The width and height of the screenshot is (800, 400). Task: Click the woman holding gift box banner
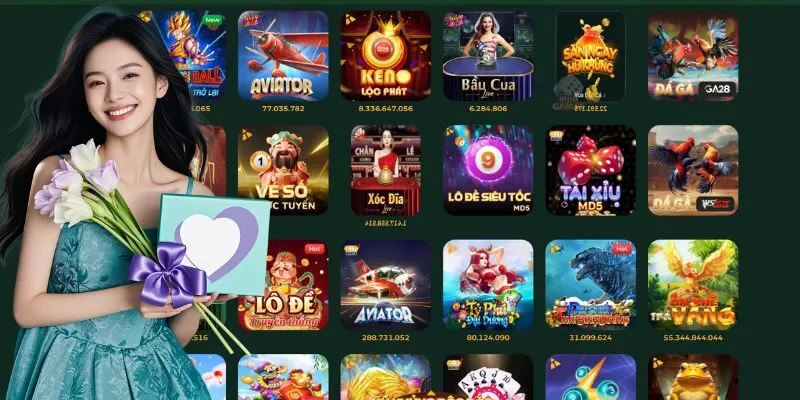(x=117, y=204)
